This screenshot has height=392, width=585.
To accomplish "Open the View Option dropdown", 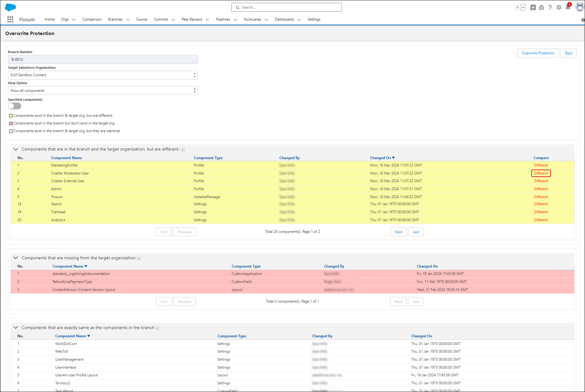I will [x=103, y=91].
